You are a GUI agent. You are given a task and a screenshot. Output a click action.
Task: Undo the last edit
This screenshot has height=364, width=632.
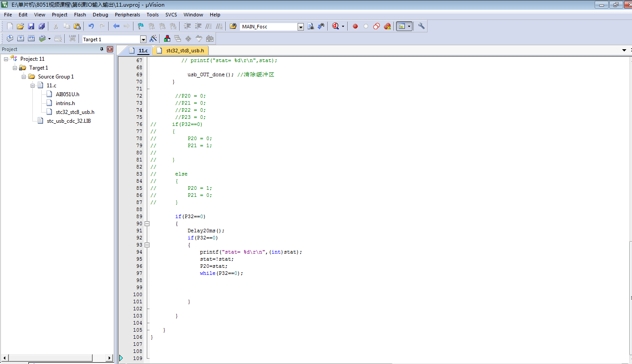tap(91, 26)
